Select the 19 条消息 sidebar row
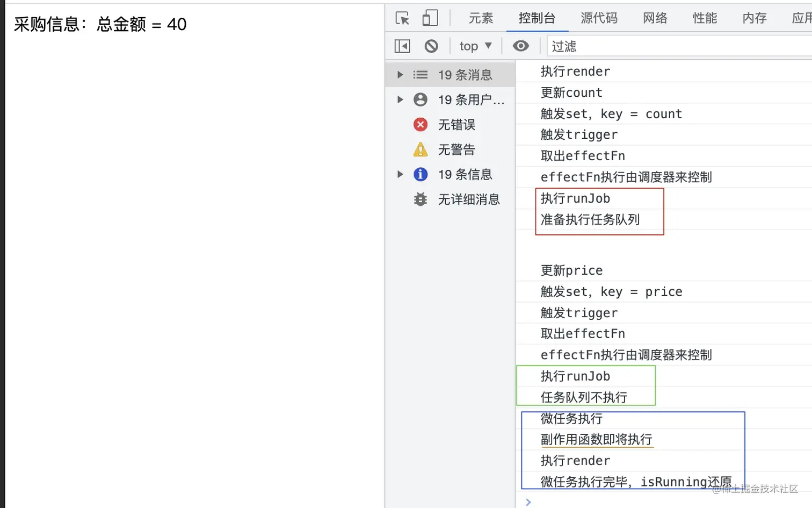The width and height of the screenshot is (812, 508). click(450, 75)
